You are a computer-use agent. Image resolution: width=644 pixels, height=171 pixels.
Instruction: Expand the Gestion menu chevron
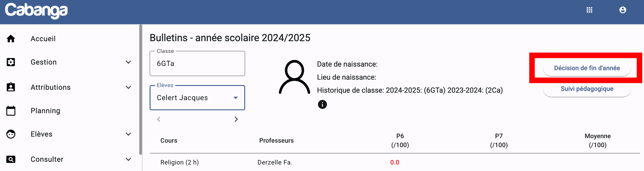(x=128, y=62)
